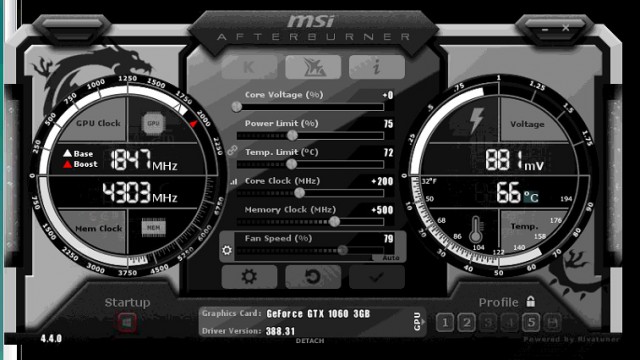Viewport: 640px width, 360px height.
Task: Select profile slot 4
Action: (x=509, y=323)
